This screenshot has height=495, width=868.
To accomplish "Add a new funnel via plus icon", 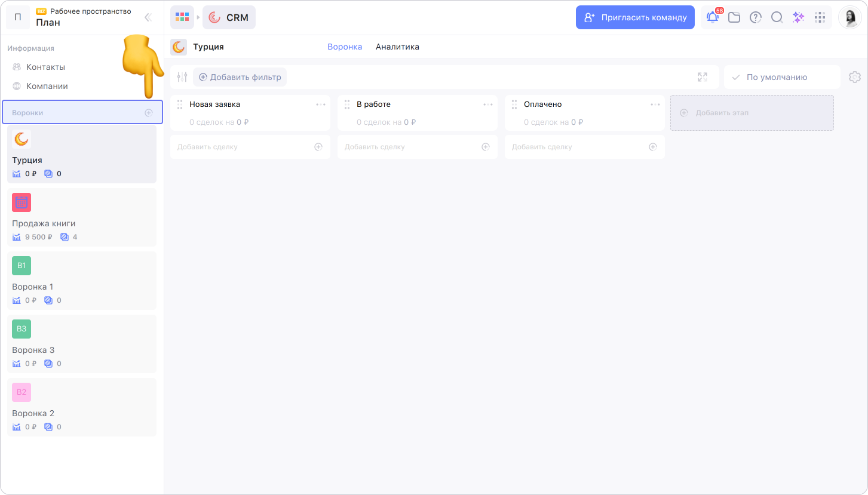I will click(x=149, y=112).
